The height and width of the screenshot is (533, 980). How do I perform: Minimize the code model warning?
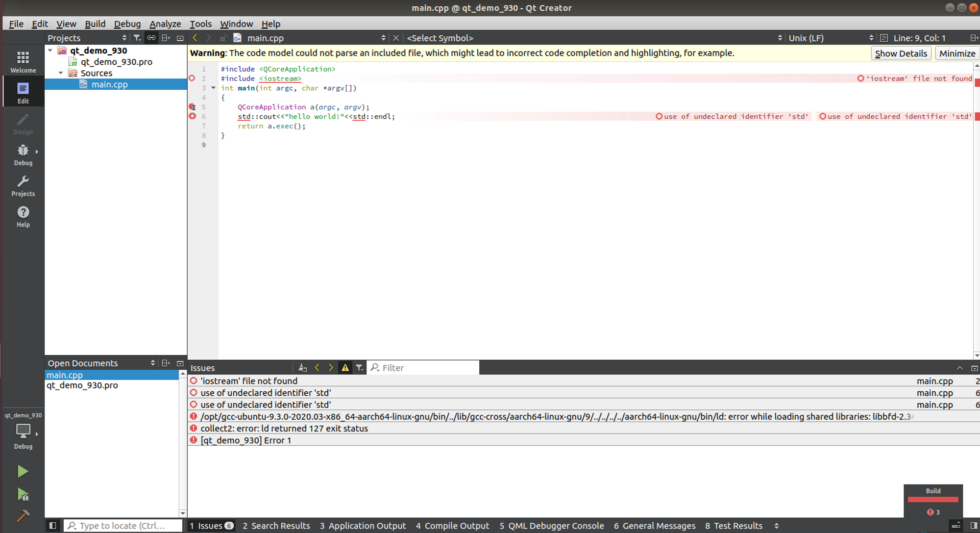(957, 53)
